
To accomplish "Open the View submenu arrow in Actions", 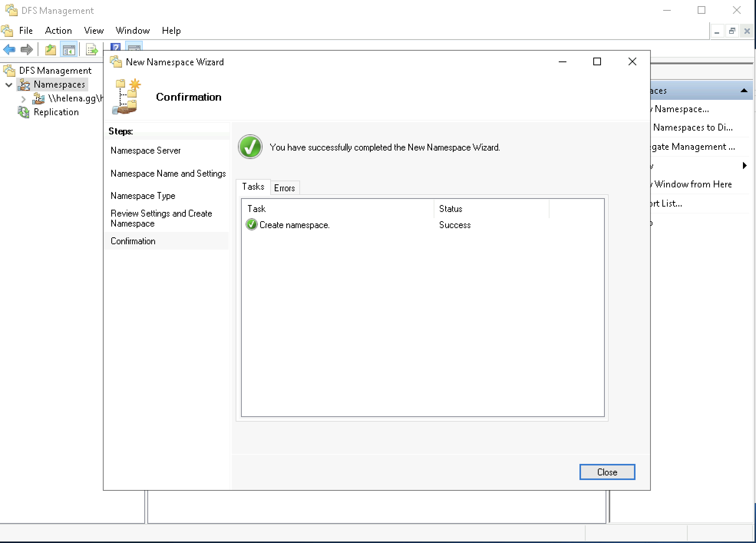I will (x=744, y=166).
